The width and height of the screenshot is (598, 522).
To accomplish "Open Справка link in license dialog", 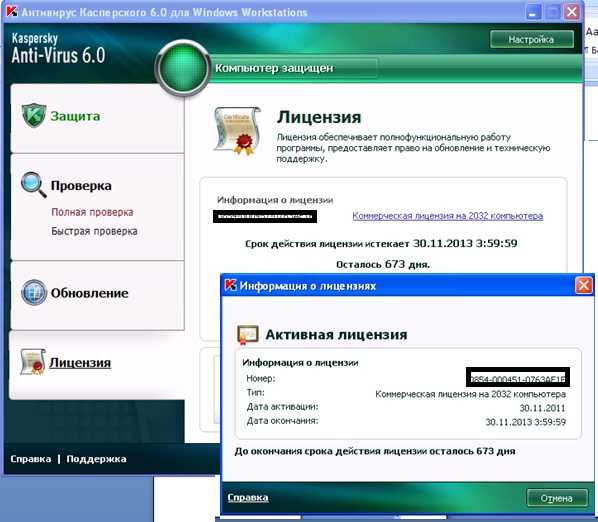I will click(x=248, y=498).
